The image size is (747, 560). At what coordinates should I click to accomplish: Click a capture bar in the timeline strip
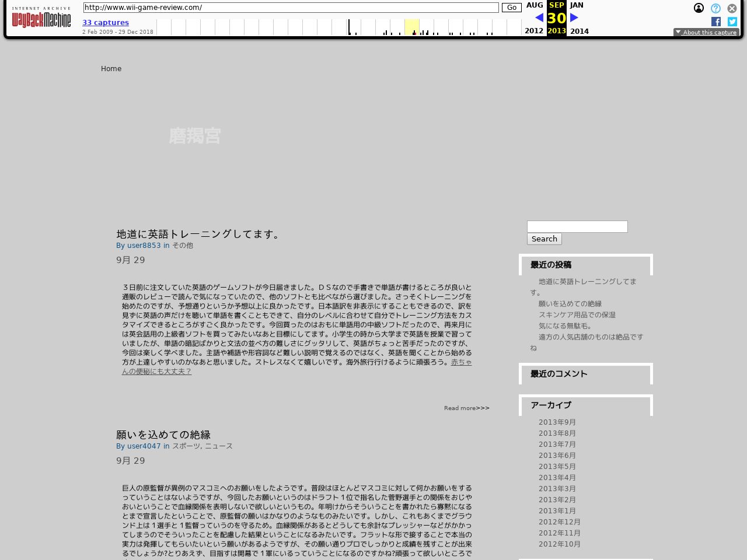tap(350, 27)
